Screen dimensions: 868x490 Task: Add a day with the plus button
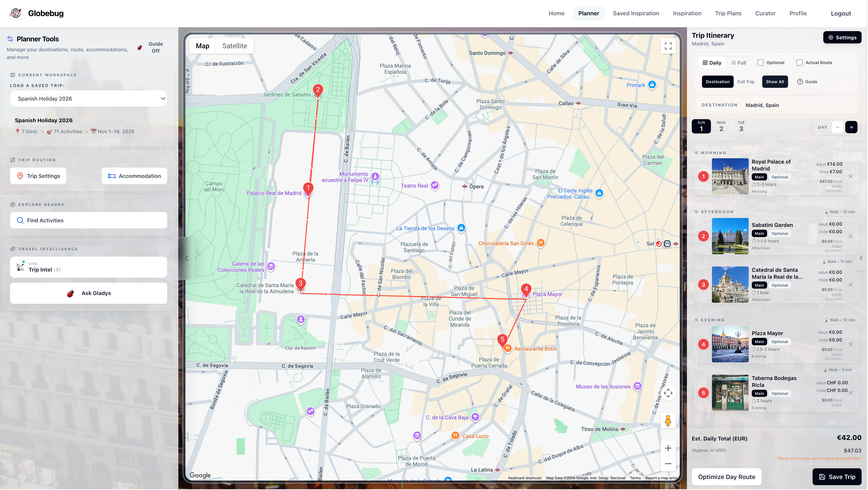[x=851, y=127]
